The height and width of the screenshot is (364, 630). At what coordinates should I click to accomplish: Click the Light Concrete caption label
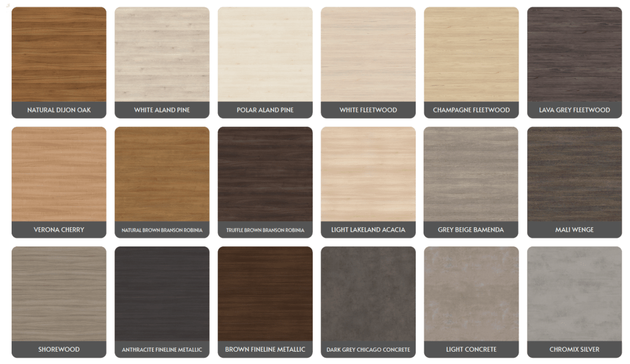(471, 349)
